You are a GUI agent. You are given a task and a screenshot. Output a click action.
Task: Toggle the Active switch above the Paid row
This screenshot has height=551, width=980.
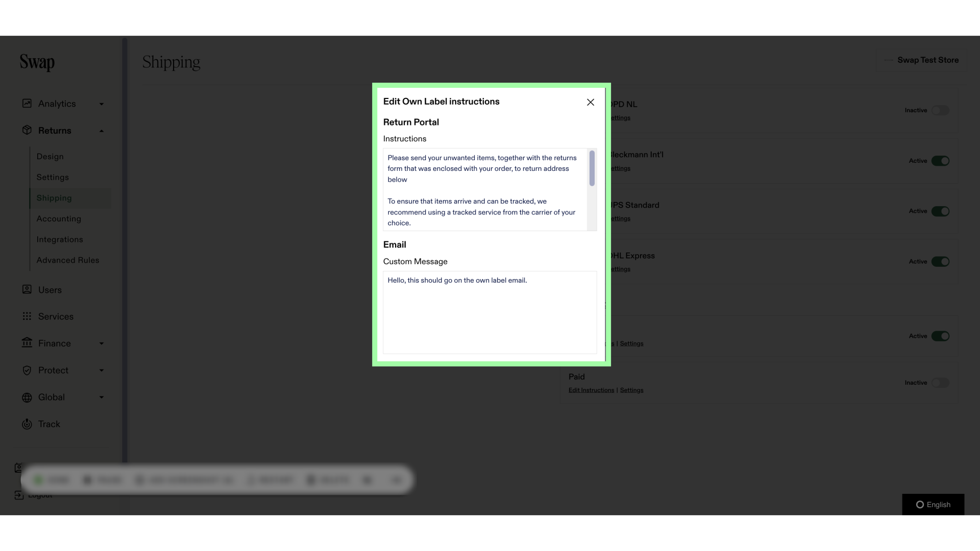pos(940,336)
